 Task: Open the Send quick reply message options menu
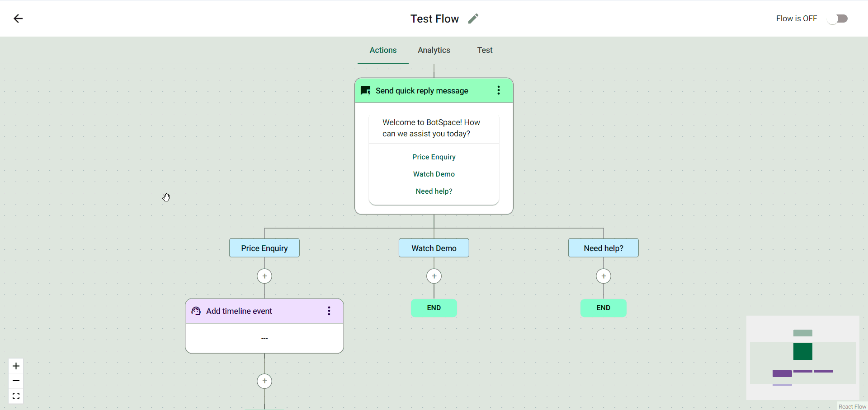click(499, 90)
